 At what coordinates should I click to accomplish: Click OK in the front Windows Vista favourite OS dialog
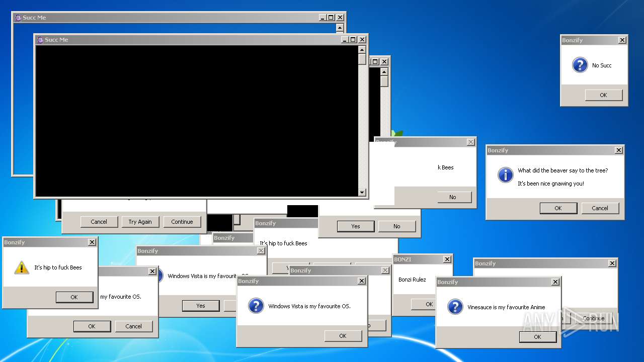click(343, 336)
